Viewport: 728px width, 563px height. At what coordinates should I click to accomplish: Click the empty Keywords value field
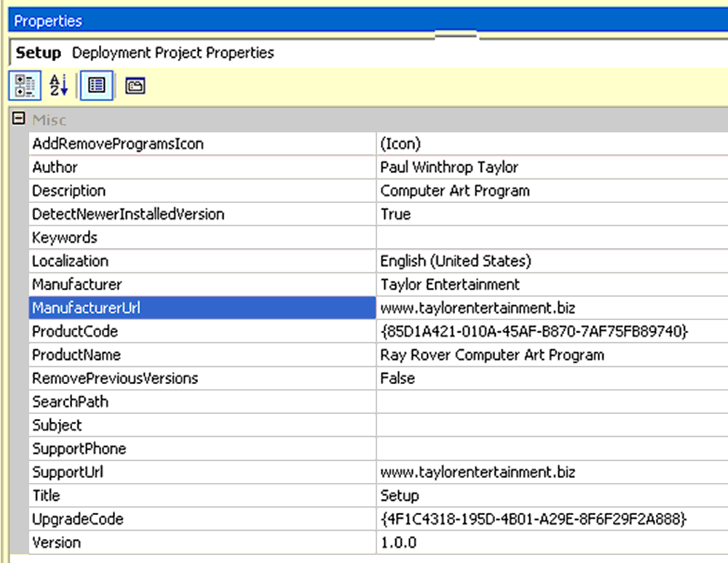(x=553, y=237)
